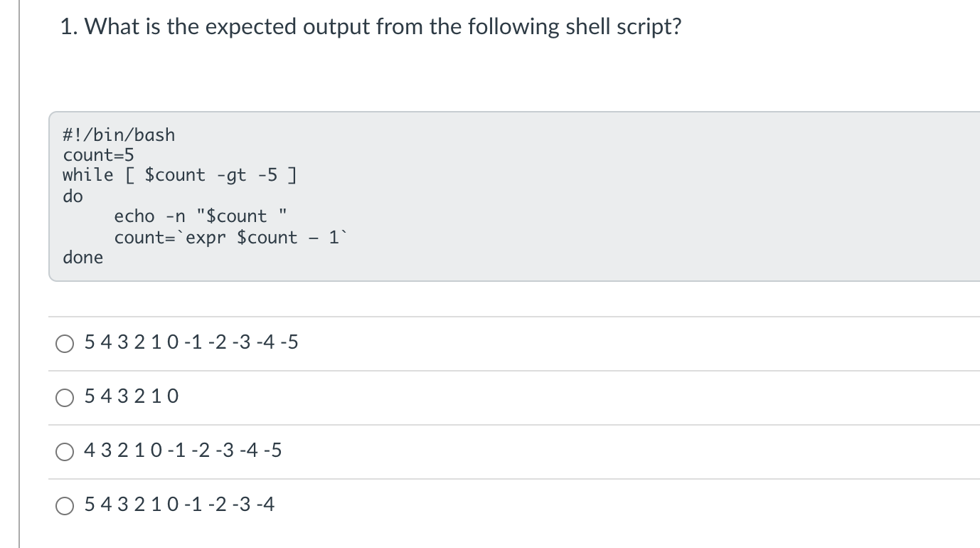Click the question number "1."

(69, 27)
